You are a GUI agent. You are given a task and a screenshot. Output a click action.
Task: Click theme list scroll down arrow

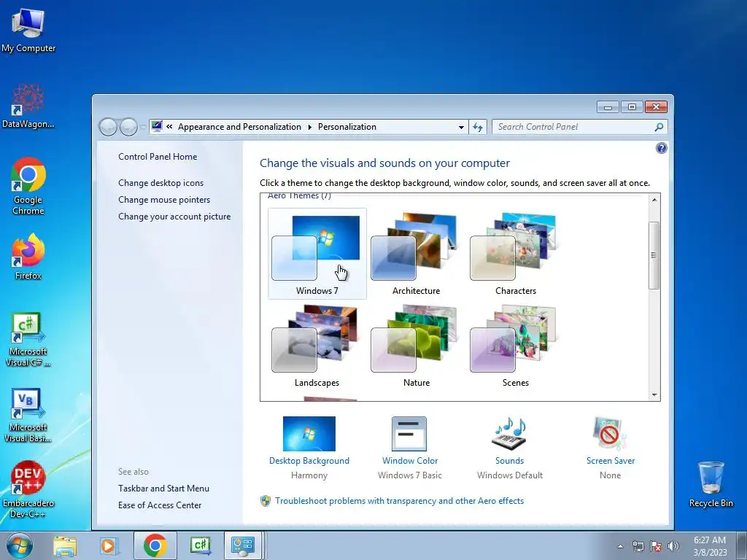tap(654, 394)
